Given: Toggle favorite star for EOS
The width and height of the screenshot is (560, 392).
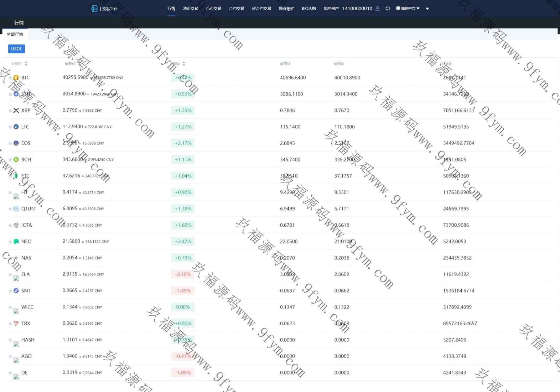Looking at the screenshot, I should pos(10,143).
